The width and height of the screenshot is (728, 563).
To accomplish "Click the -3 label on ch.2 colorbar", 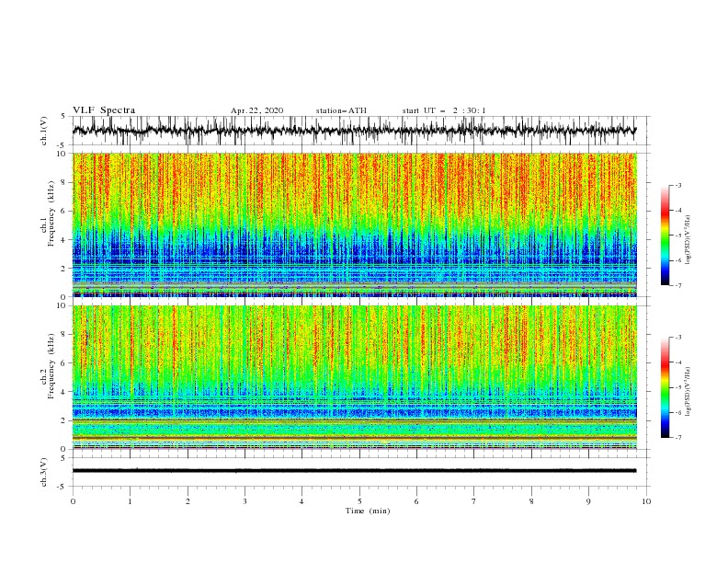I will click(x=678, y=338).
